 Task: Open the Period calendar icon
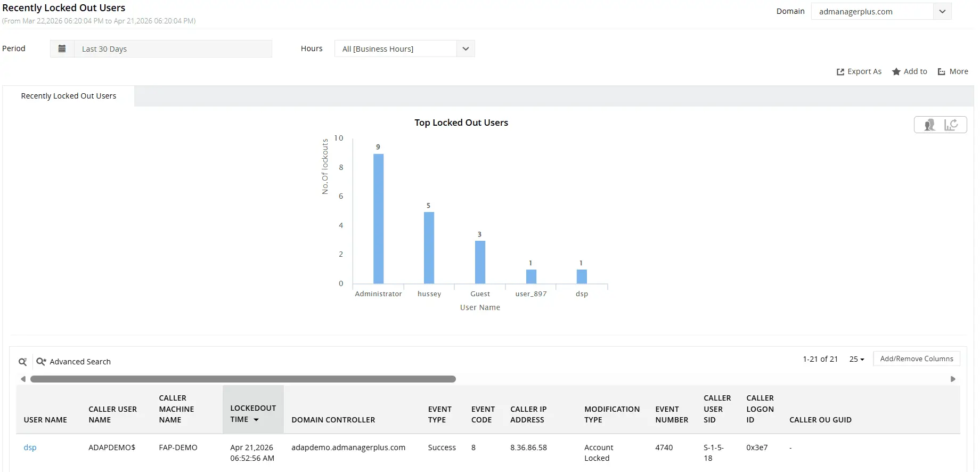point(62,48)
